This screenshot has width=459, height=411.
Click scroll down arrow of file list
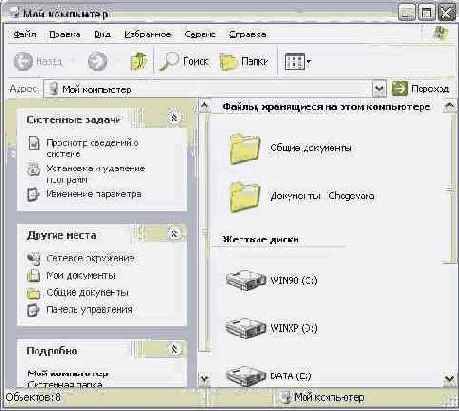450,379
